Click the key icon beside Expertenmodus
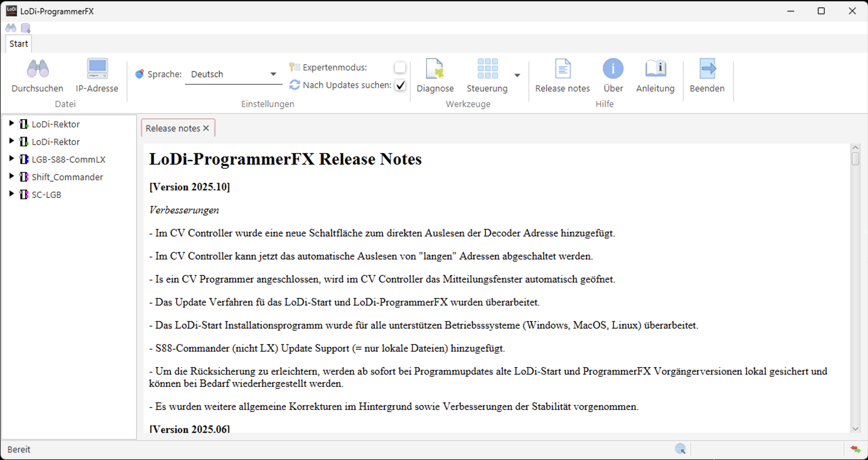The height and width of the screenshot is (460, 868). tap(294, 67)
